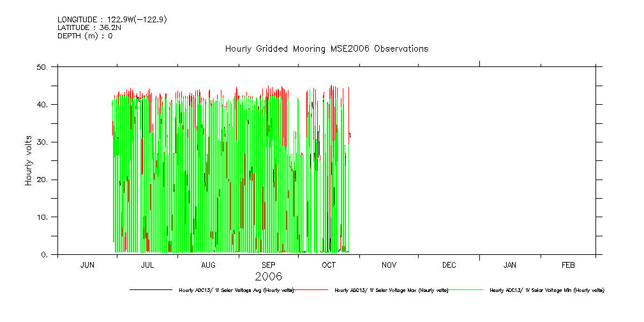Image resolution: width=644 pixels, height=322 pixels.
Task: Click the LONGITUDE header text
Action: coord(112,20)
